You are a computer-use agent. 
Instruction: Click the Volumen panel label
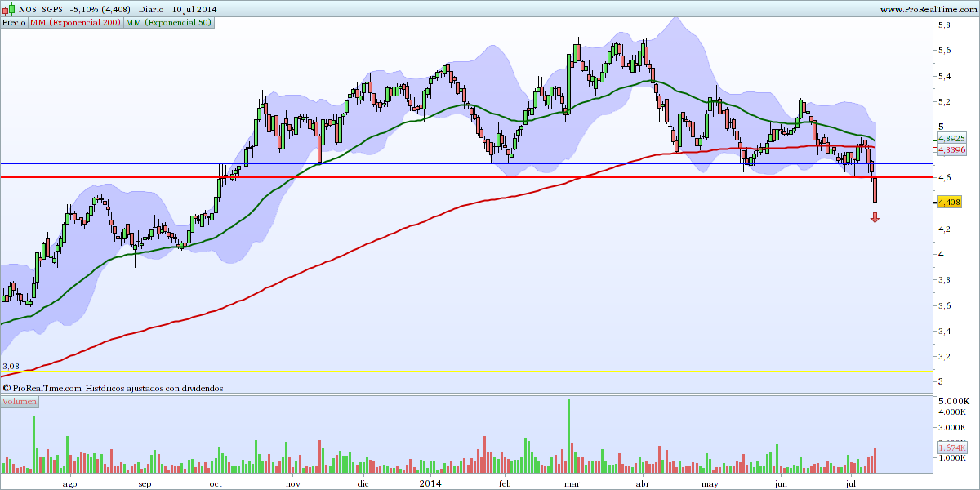(x=20, y=402)
